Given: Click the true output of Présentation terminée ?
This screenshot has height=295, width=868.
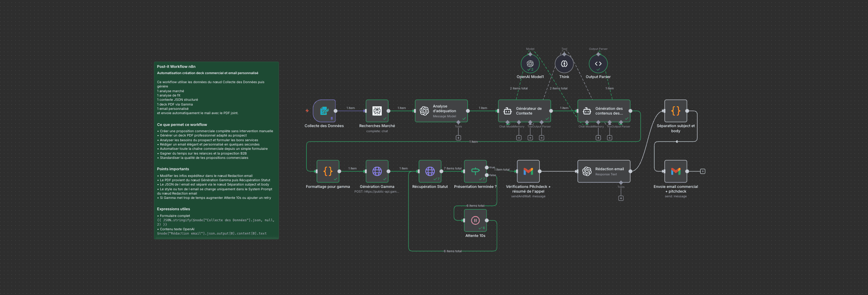Looking at the screenshot, I should [x=487, y=168].
